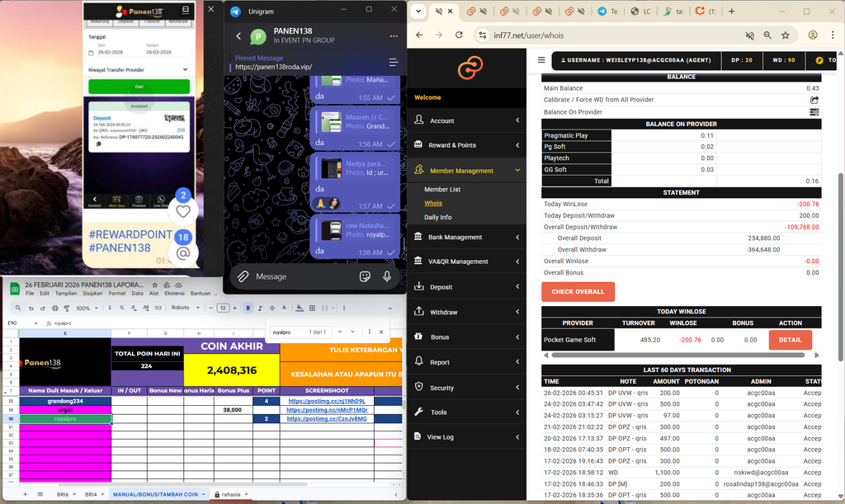
Task: Select Daily Info in sidebar
Action: coord(437,217)
